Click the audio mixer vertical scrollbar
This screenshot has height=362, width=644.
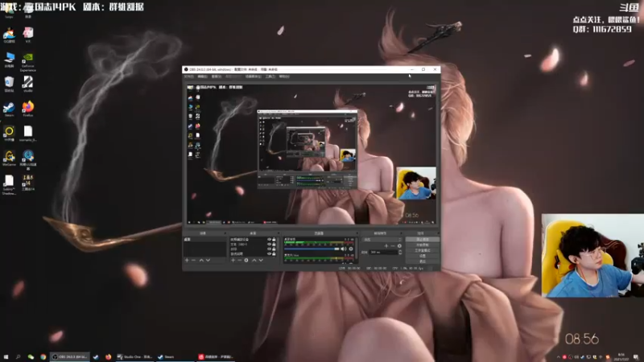pyautogui.click(x=357, y=249)
